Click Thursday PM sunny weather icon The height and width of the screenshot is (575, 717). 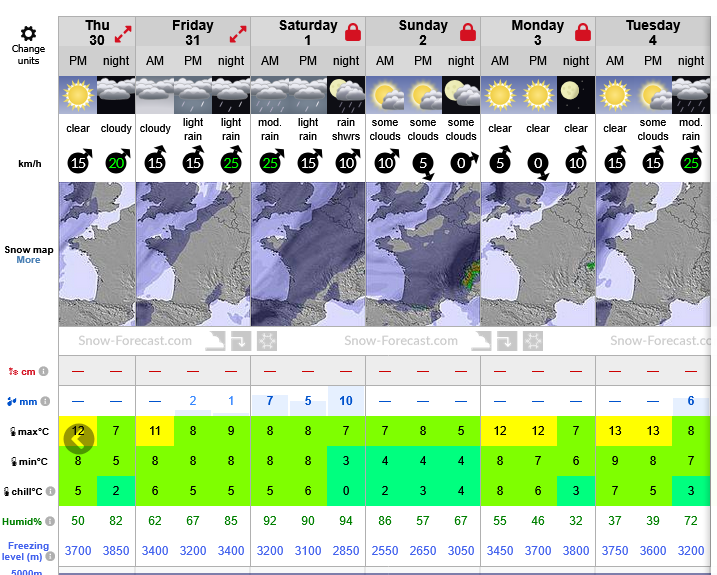click(78, 95)
